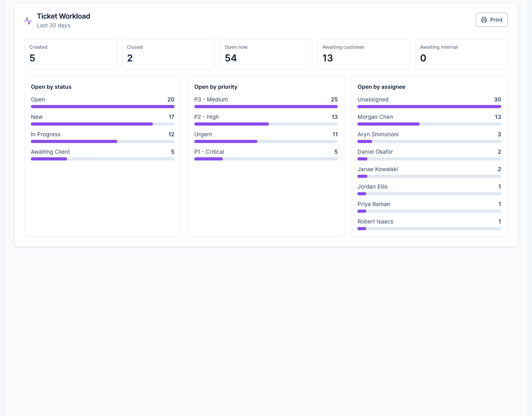
Task: Select the "Aryn Shimshoni" assignee name
Action: tap(378, 134)
